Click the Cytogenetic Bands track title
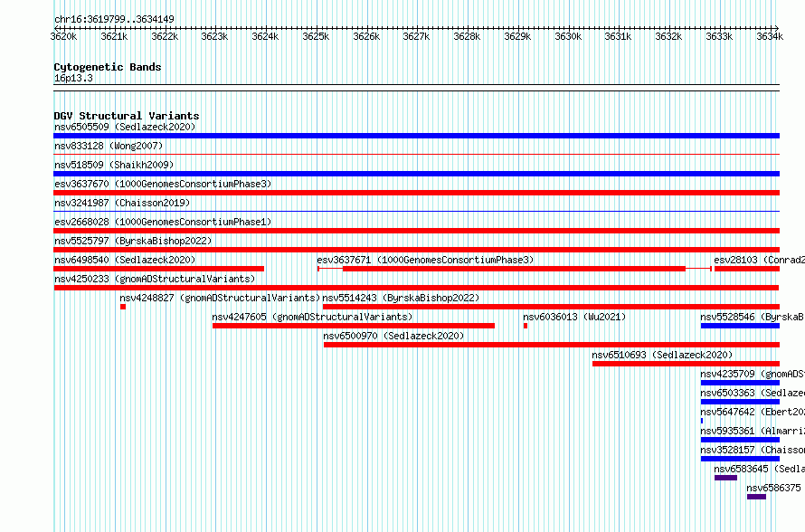The height and width of the screenshot is (532, 805). (108, 67)
